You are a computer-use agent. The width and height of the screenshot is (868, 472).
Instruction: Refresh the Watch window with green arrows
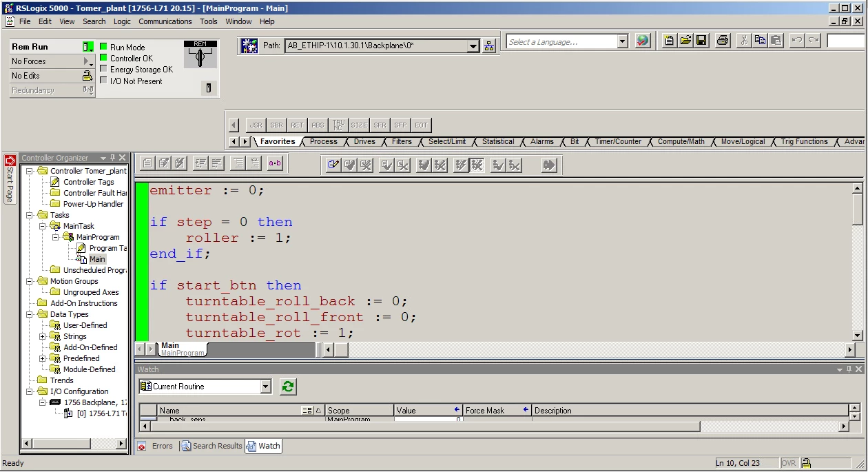pyautogui.click(x=288, y=387)
